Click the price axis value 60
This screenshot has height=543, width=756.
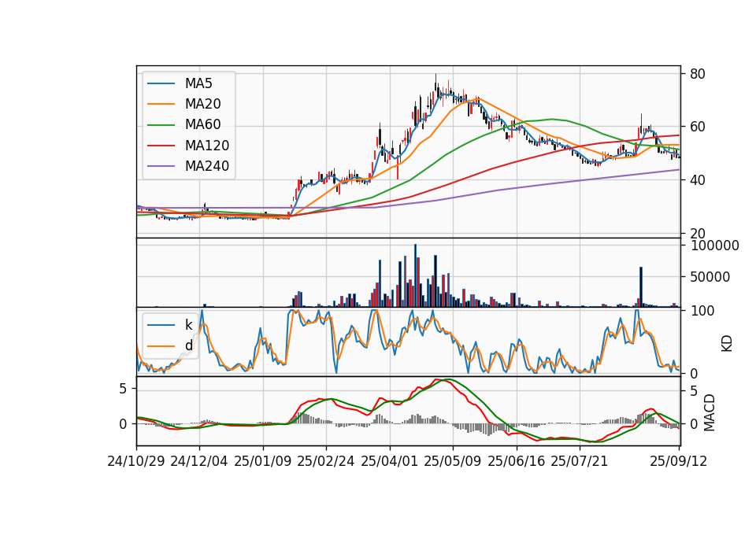[x=698, y=127]
